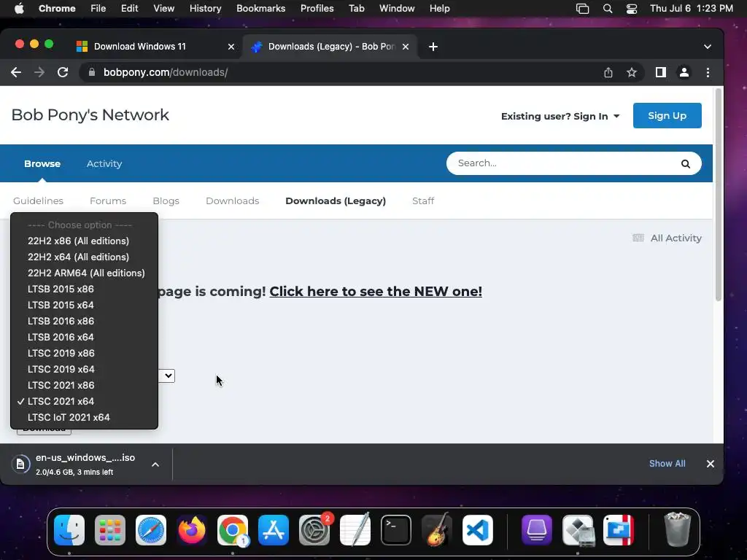Screen dimensions: 747x560
Task: Expand download item options chevron
Action: click(155, 464)
